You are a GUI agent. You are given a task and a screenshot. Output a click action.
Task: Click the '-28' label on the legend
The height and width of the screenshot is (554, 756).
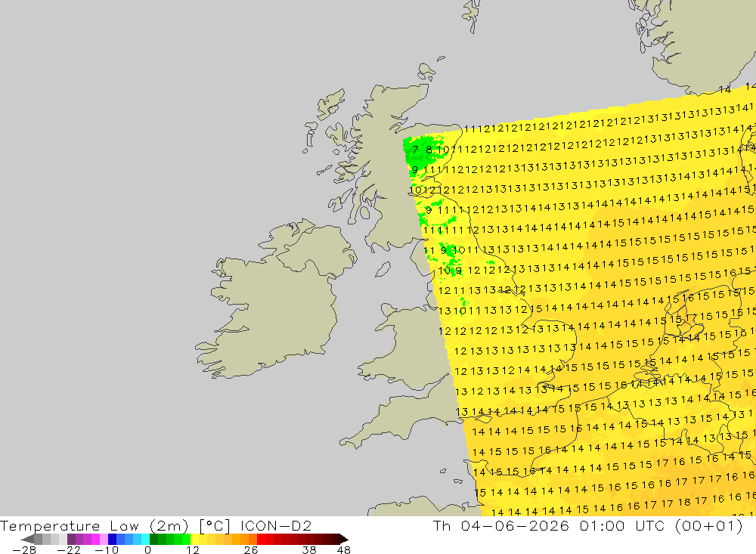click(24, 550)
